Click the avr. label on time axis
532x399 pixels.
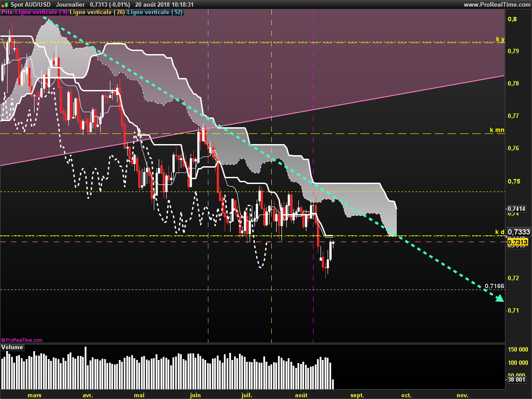(87, 395)
